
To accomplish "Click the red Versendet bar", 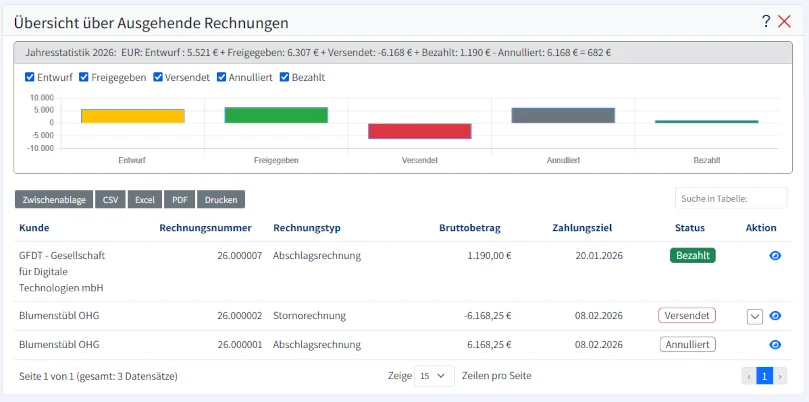I will 419,131.
